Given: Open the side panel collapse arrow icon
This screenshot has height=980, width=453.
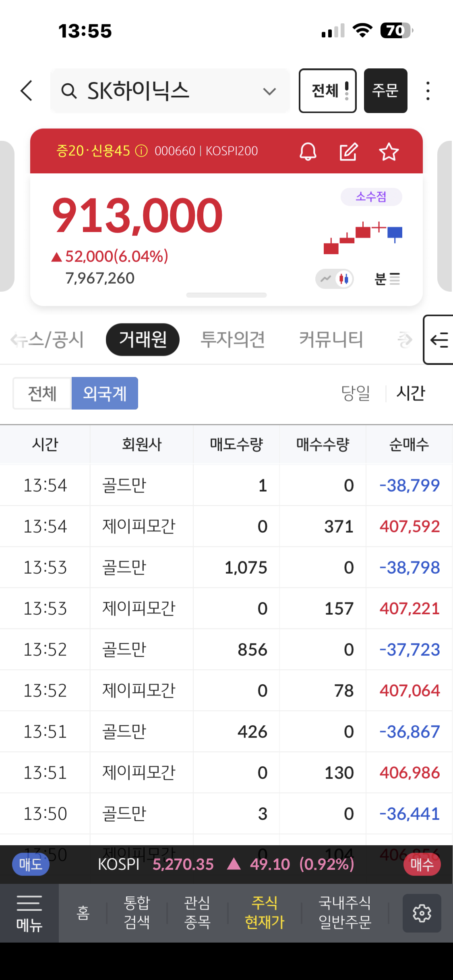Looking at the screenshot, I should (x=439, y=340).
